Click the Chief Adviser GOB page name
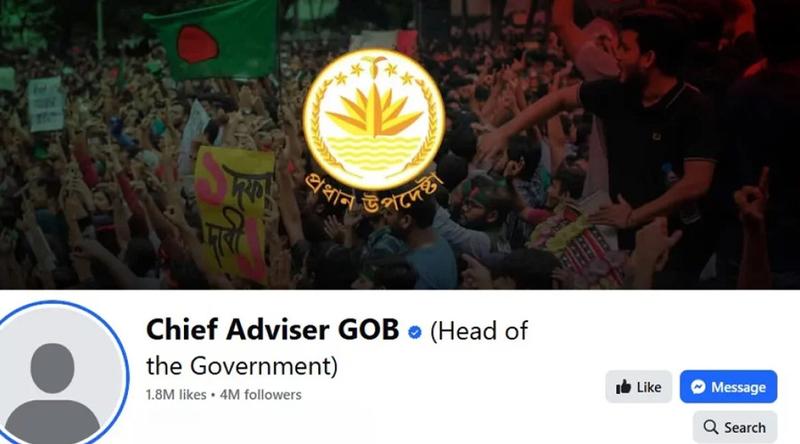800x444 pixels. coord(272,330)
